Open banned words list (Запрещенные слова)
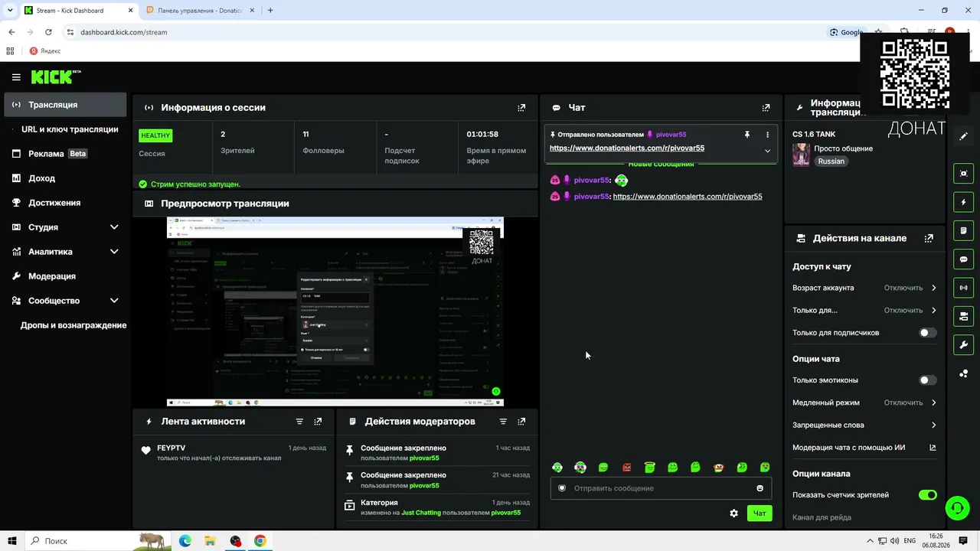 [x=864, y=425]
